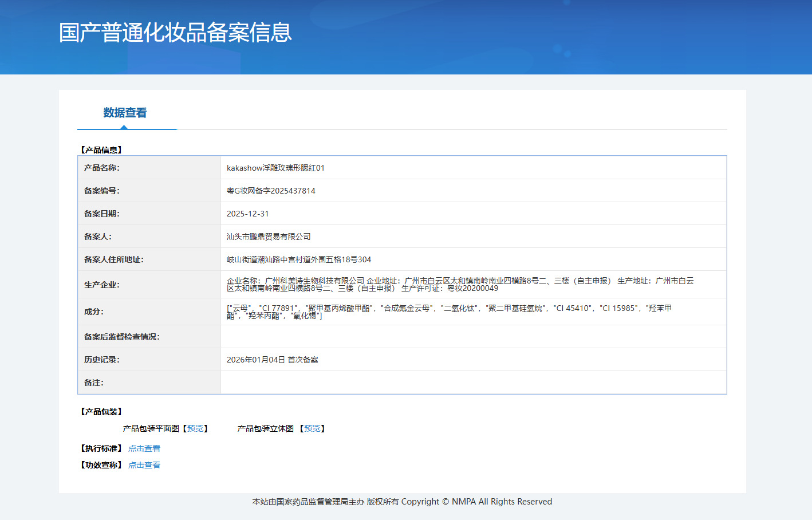The image size is (812, 520).
Task: Click the 生产企业 row label
Action: point(102,285)
